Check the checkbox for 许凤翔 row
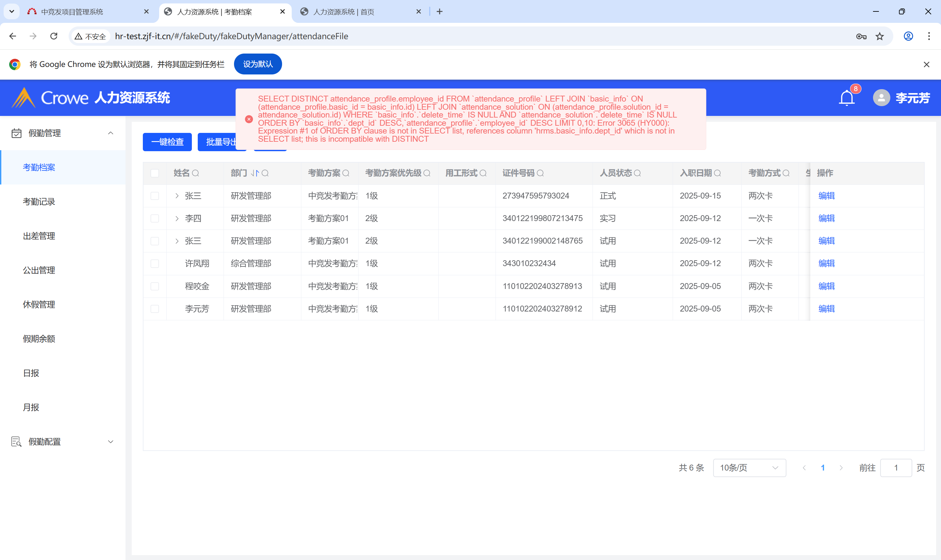 click(155, 264)
